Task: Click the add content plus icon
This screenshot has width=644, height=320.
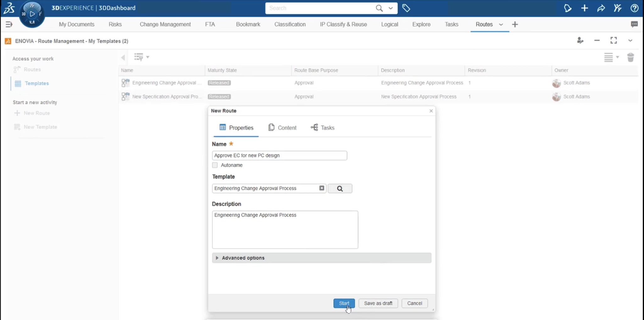Action: coord(585,8)
